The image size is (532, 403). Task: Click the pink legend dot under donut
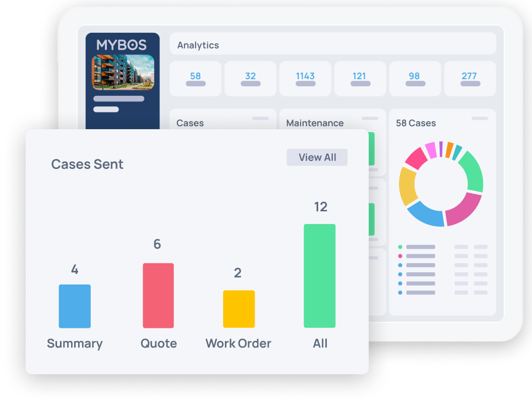tap(400, 256)
